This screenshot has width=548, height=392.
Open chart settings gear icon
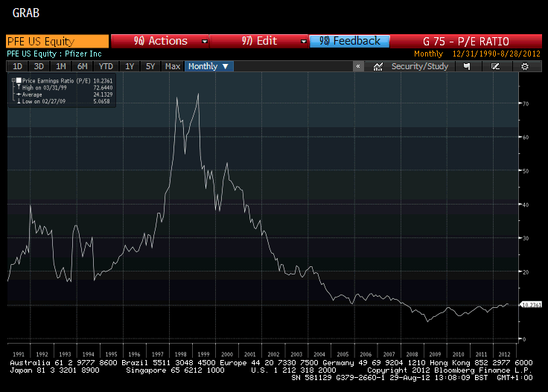tap(525, 66)
